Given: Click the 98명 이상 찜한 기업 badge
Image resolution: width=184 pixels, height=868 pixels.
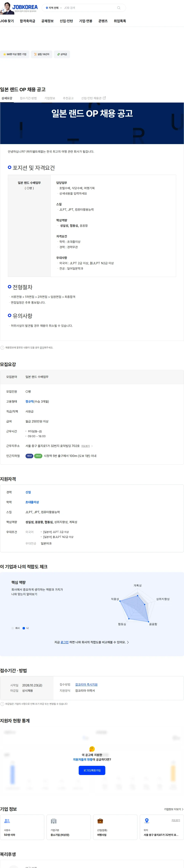Looking at the screenshot, I should [x=15, y=54].
